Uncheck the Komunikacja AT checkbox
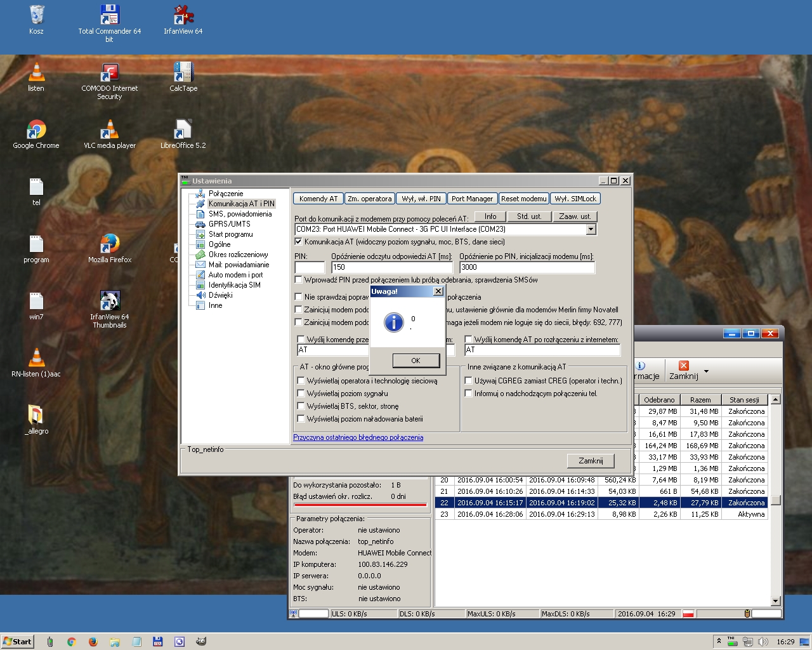Viewport: 812px width, 650px height. point(299,242)
